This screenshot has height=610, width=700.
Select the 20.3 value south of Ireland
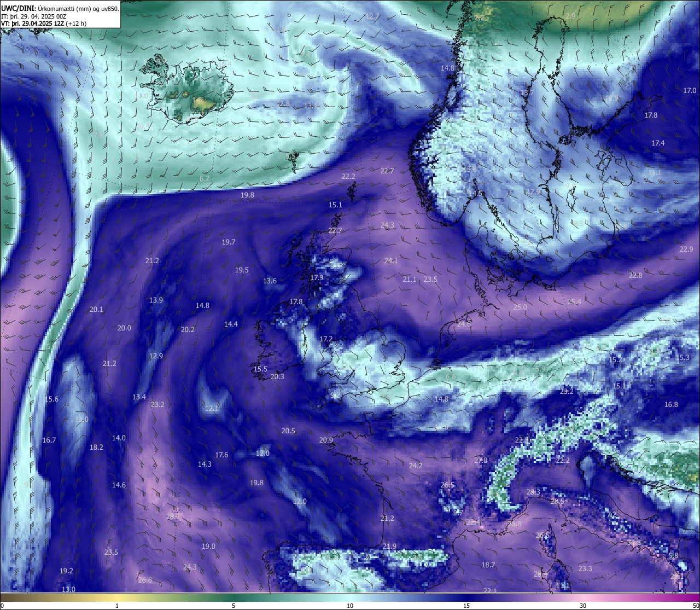pos(277,376)
